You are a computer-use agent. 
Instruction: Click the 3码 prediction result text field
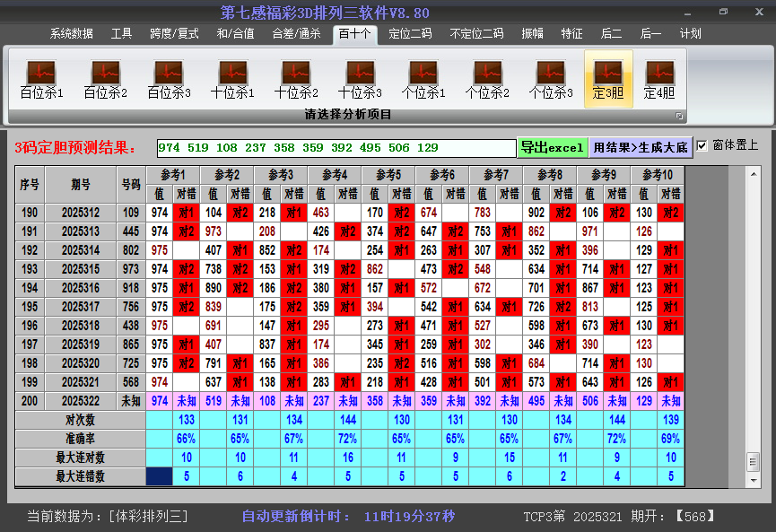tap(336, 148)
